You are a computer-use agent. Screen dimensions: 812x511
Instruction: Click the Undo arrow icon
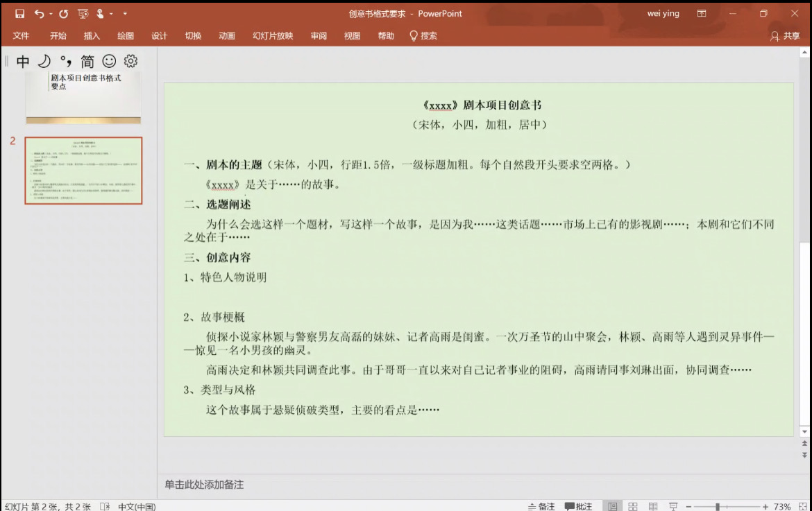39,14
